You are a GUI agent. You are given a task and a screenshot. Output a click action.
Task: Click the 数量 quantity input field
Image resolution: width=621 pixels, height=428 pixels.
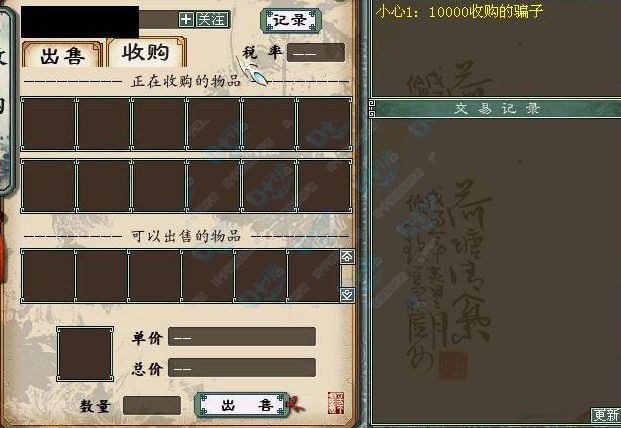click(152, 405)
